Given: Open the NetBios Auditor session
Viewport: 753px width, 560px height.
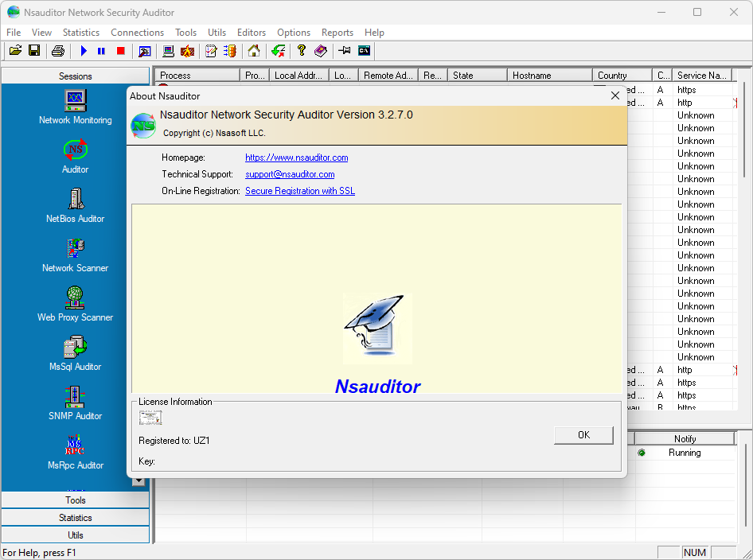Looking at the screenshot, I should click(76, 206).
